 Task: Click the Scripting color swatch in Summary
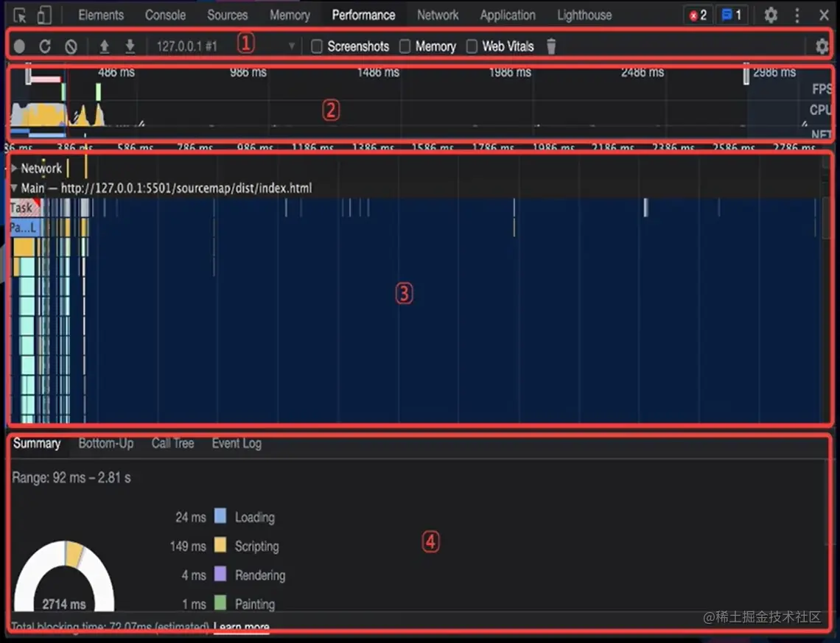pyautogui.click(x=220, y=546)
